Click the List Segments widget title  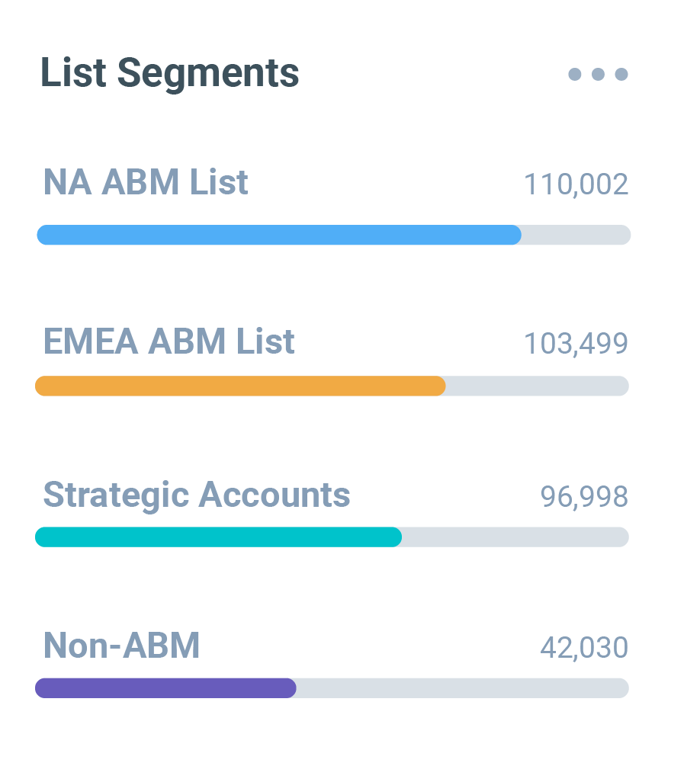pos(169,73)
